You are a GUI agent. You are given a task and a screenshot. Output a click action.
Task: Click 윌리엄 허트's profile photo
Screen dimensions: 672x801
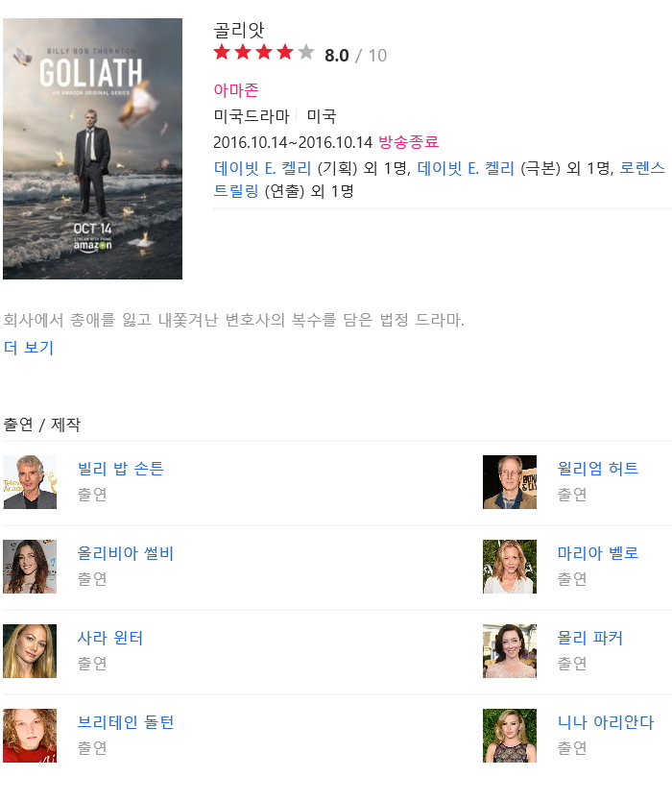pos(510,482)
